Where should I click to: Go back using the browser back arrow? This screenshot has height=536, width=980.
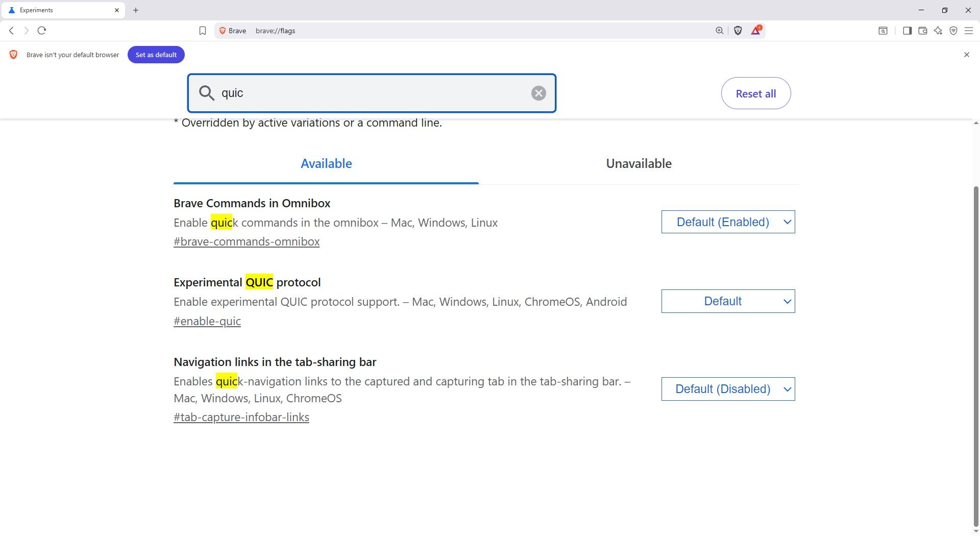(11, 31)
